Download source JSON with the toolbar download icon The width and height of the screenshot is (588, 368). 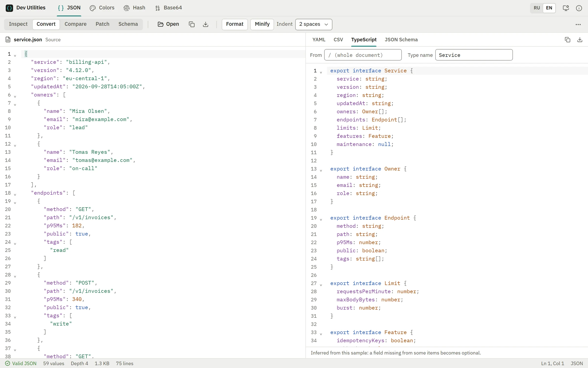(x=206, y=24)
